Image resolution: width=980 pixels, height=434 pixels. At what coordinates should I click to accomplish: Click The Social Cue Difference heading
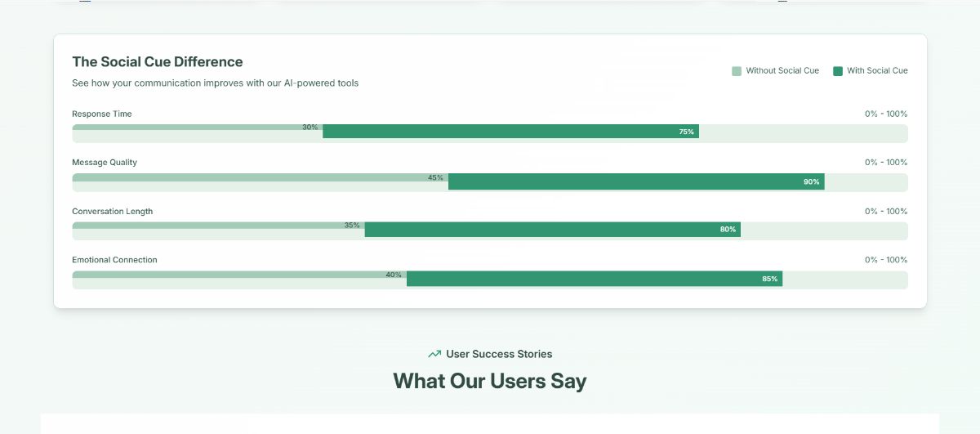pyautogui.click(x=158, y=61)
